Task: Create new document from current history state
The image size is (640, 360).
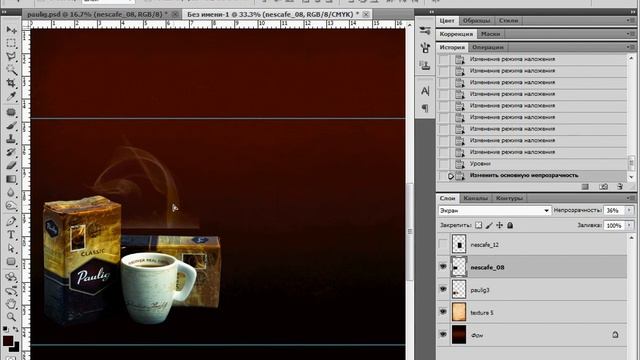Action: coord(585,187)
